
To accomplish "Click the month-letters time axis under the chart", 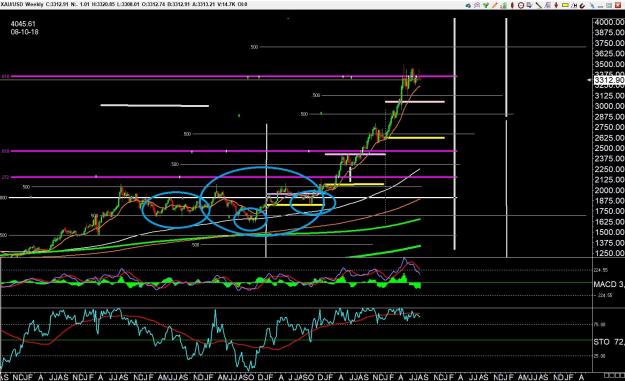I will click(x=293, y=377).
